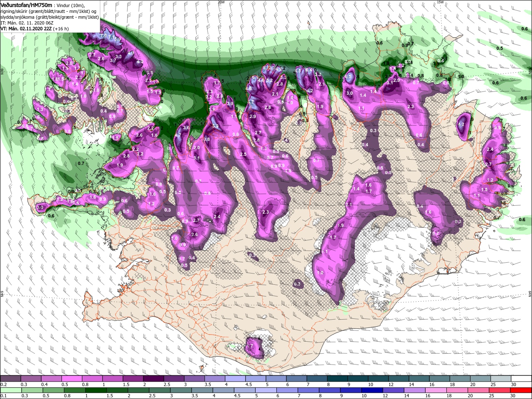
Task: Pick the snow scale swatch for 0.8–1
Action: (x=92, y=379)
